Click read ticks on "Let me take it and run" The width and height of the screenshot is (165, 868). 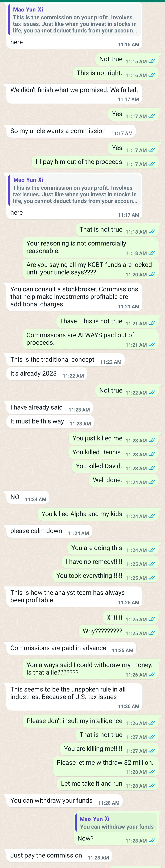pyautogui.click(x=152, y=786)
